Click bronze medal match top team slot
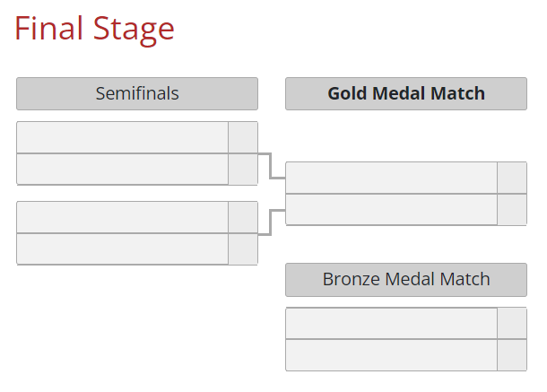The height and width of the screenshot is (392, 547). point(391,323)
